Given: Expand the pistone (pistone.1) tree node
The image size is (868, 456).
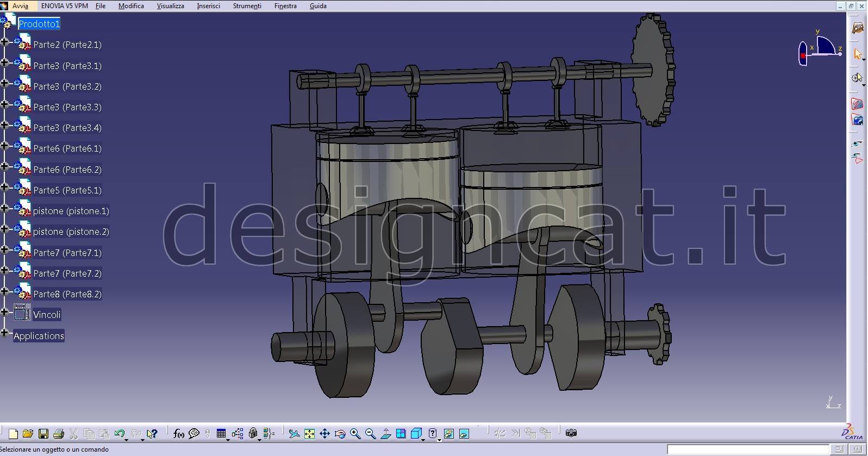Looking at the screenshot, I should (x=4, y=208).
